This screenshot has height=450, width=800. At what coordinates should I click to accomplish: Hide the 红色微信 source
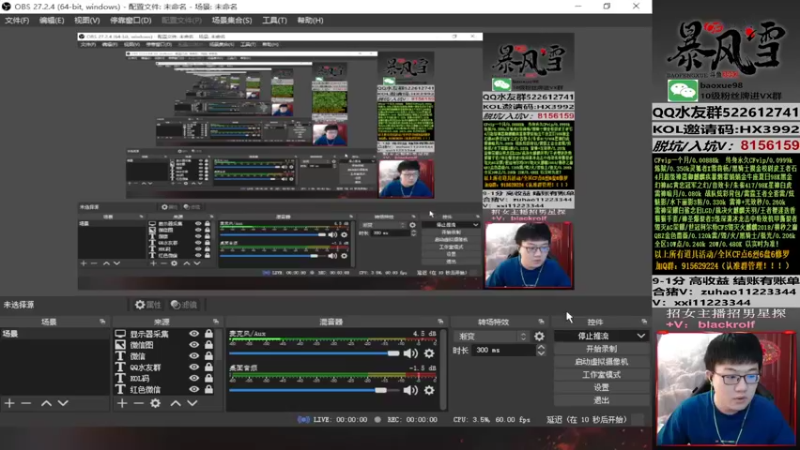194,389
